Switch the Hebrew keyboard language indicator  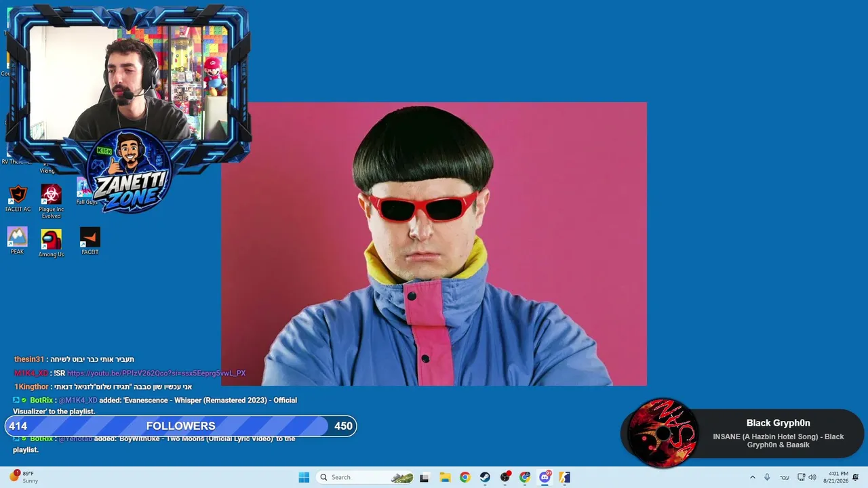tap(785, 477)
